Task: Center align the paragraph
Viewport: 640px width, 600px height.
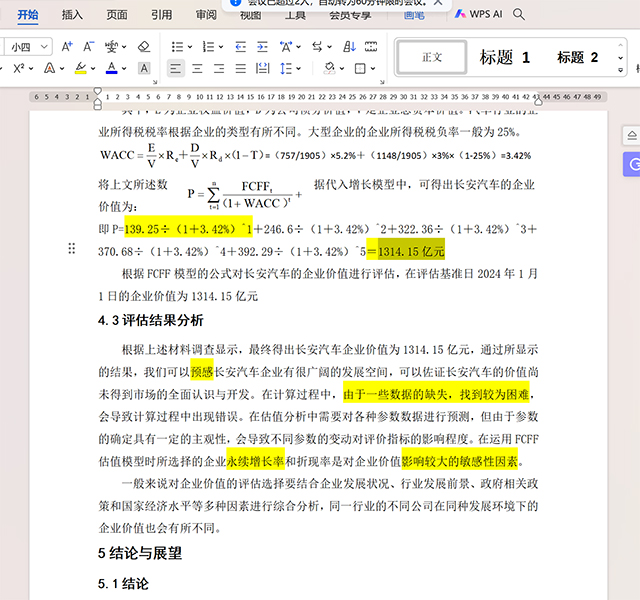Action: tap(198, 68)
